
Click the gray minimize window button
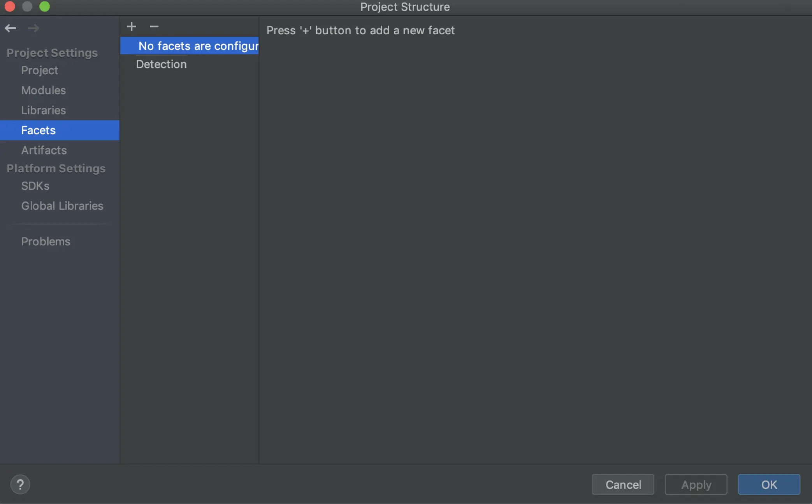pos(27,7)
